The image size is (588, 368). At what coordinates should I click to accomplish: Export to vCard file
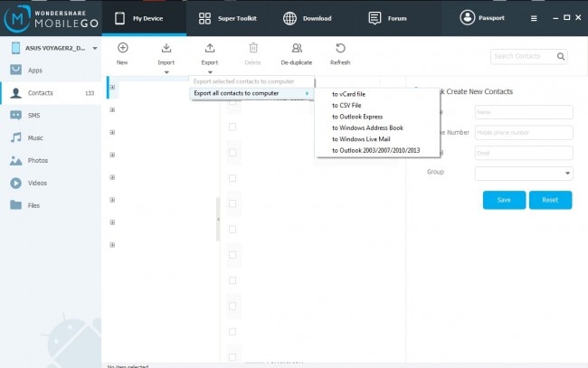pos(377,94)
